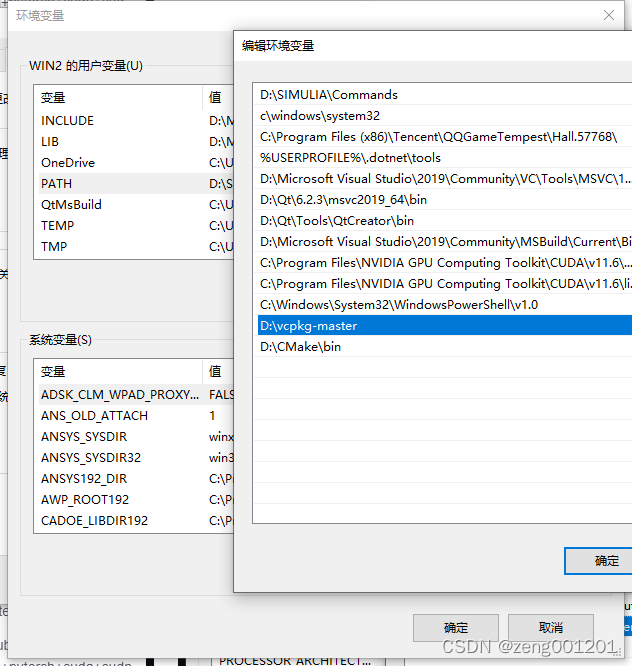Select the LIB user variable
The height and width of the screenshot is (666, 632).
pyautogui.click(x=136, y=141)
